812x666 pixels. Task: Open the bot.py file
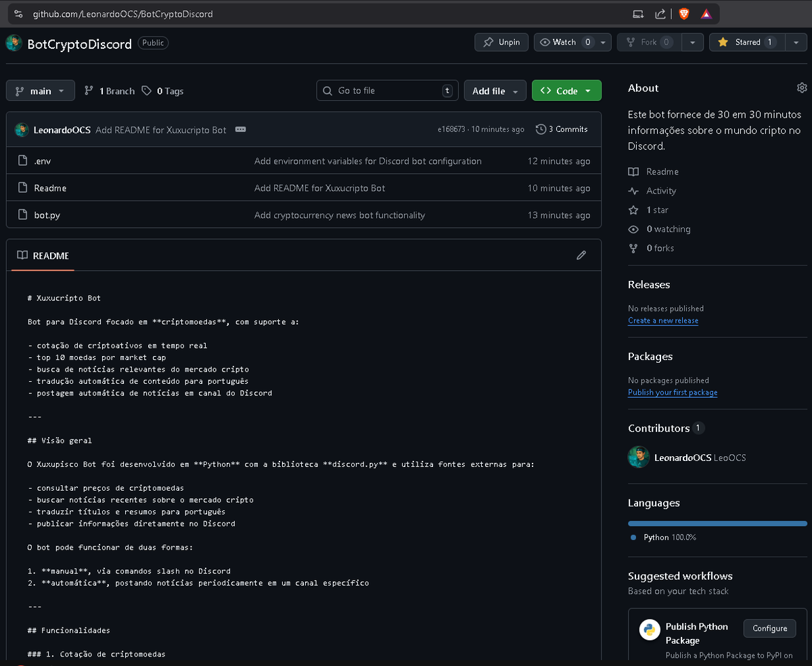[x=47, y=215]
